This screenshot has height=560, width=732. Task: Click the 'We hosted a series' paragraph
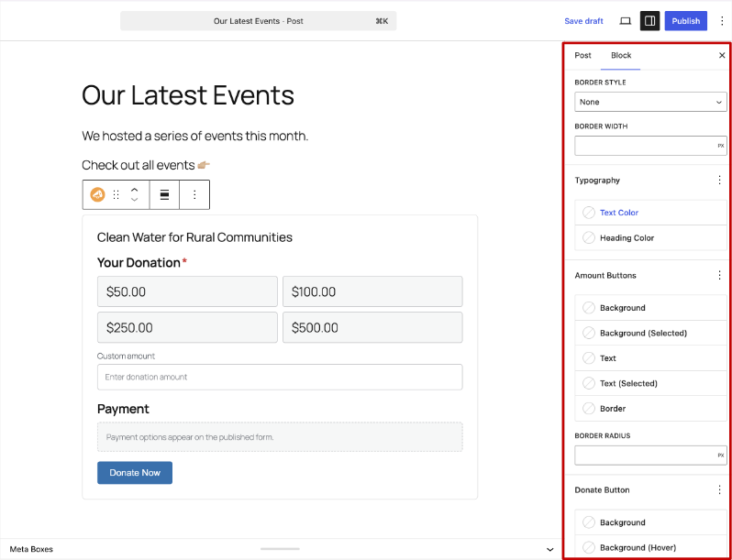click(x=194, y=137)
